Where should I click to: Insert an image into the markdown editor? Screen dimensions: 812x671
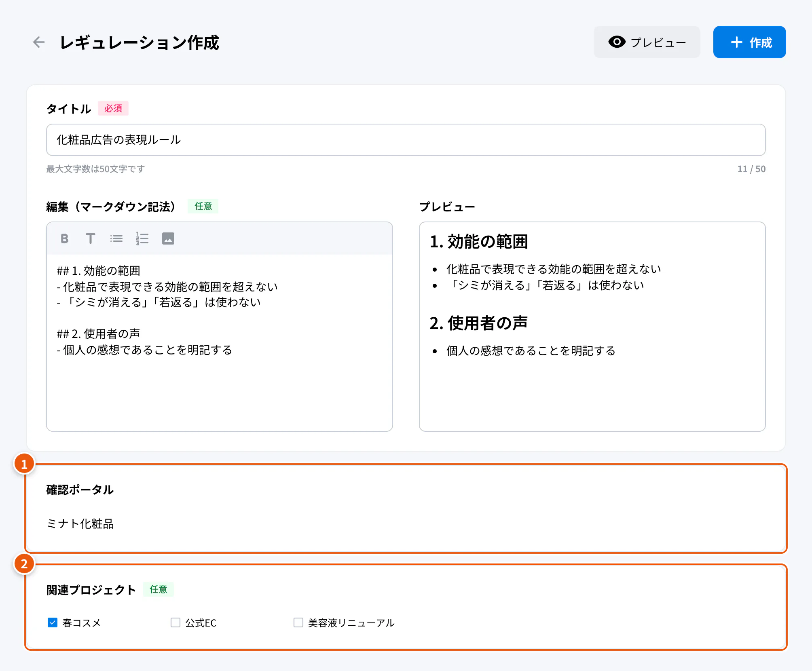point(168,238)
